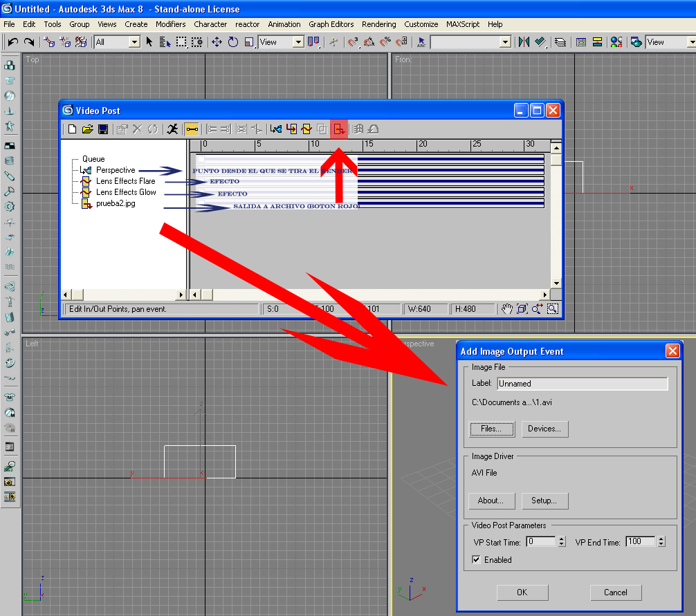
Task: Open the MAXScript menu
Action: point(463,24)
